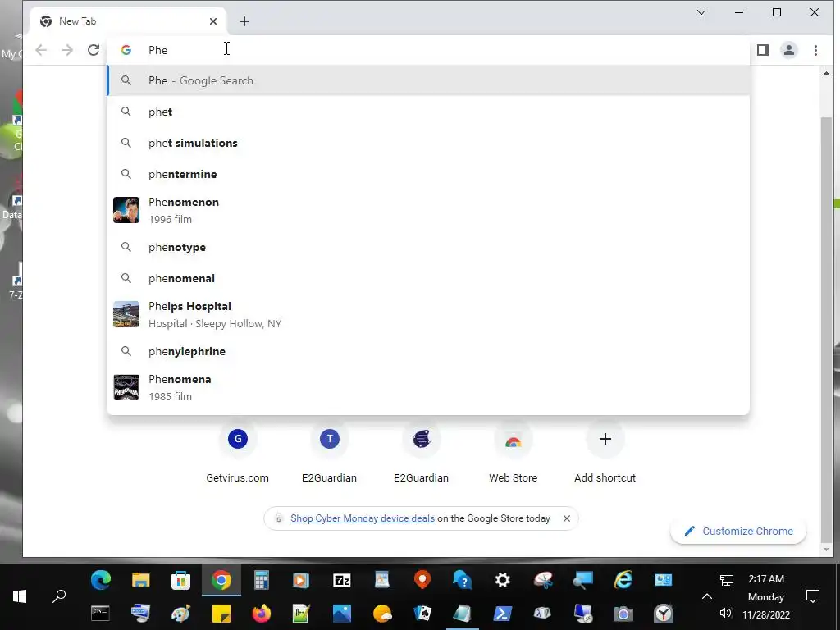Reload the page with the refresh icon
This screenshot has width=840, height=630.
coord(94,50)
